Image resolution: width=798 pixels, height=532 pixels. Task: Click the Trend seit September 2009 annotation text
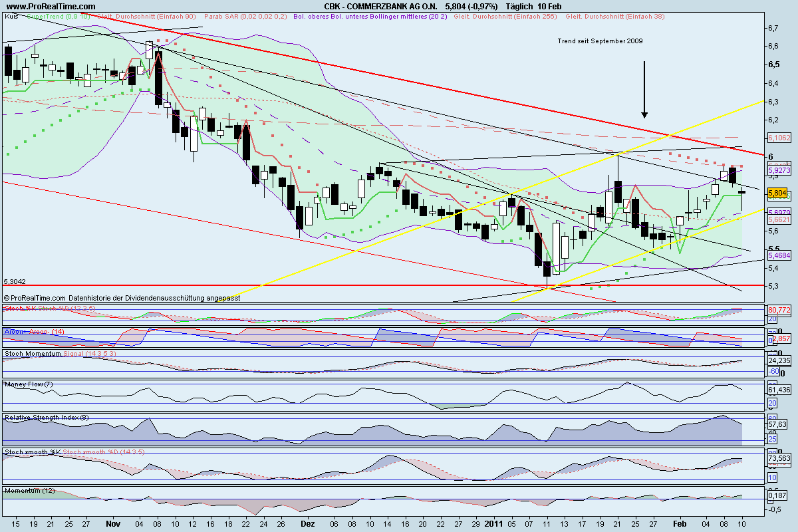click(600, 41)
